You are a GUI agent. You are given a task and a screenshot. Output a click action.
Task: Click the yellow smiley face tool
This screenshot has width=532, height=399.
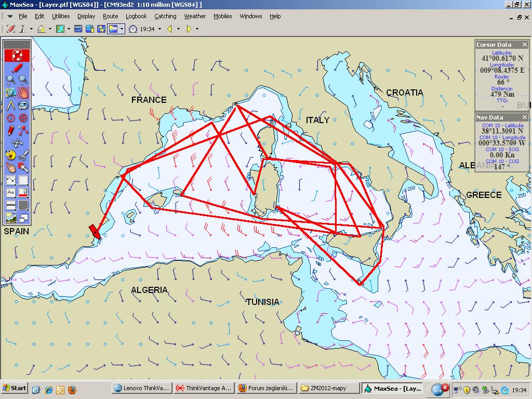pyautogui.click(x=10, y=155)
